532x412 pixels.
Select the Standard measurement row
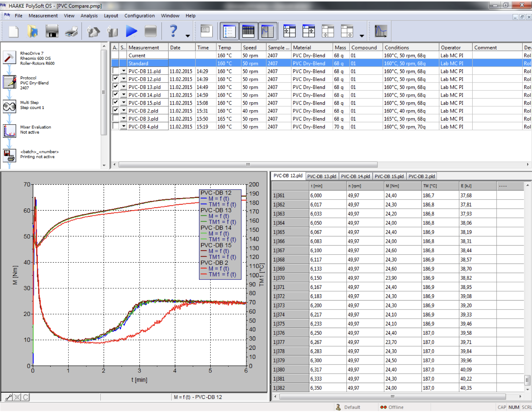coord(139,63)
